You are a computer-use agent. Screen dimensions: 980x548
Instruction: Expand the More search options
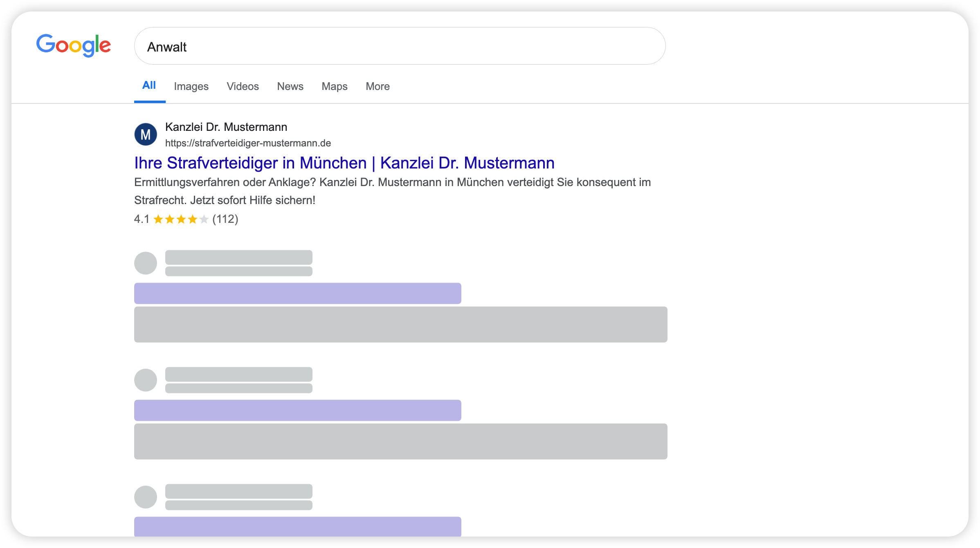coord(378,86)
